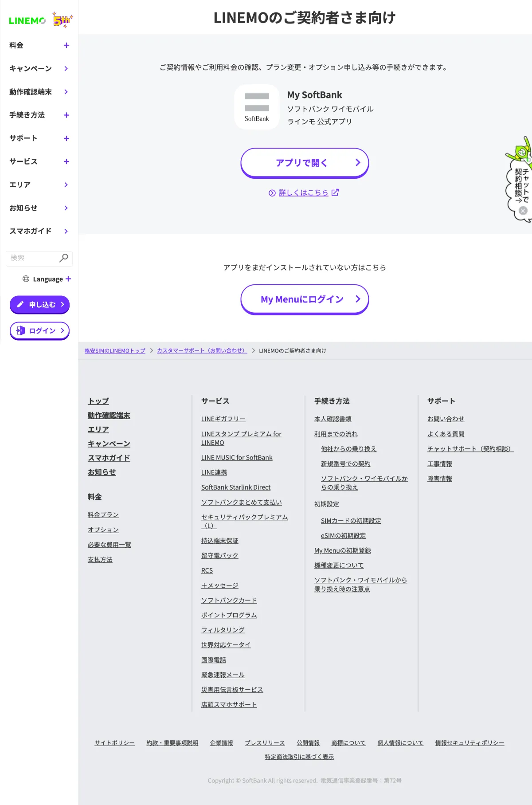Expand the 料金 sidebar menu
The image size is (532, 805).
pyautogui.click(x=66, y=45)
